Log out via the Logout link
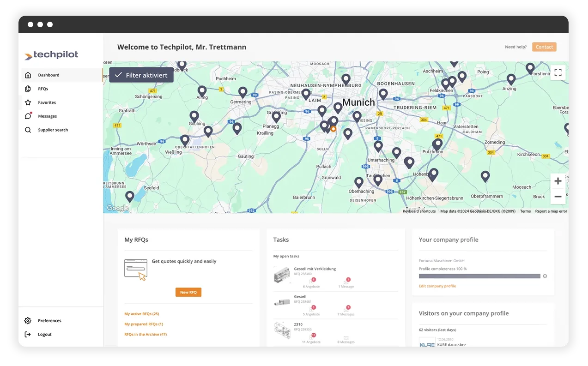This screenshot has width=588, height=366. pyautogui.click(x=45, y=335)
